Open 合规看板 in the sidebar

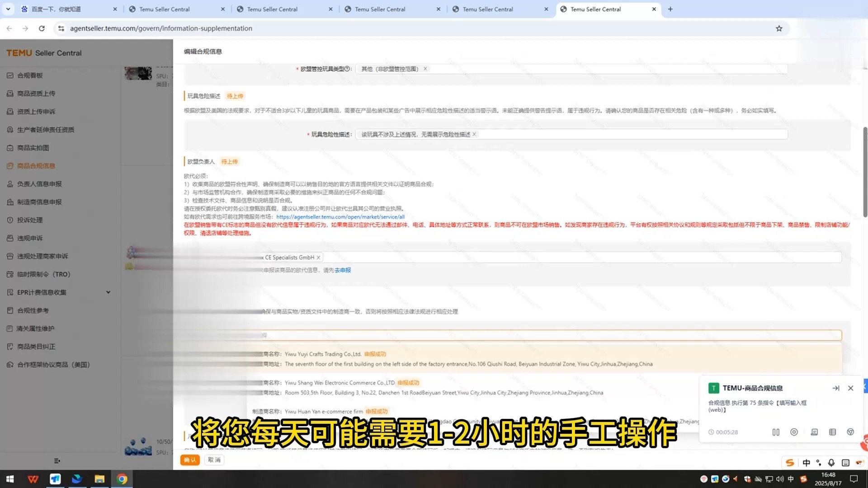(30, 75)
